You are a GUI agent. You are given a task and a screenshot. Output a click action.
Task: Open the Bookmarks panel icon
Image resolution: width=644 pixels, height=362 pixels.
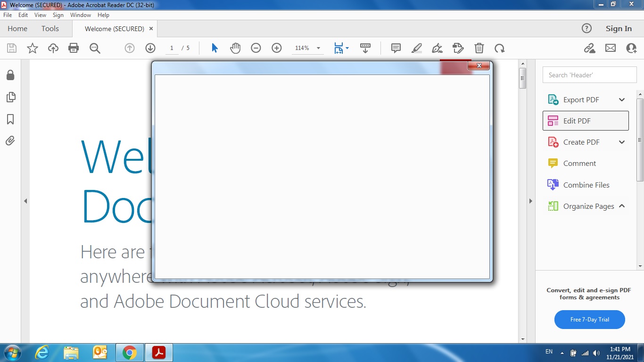click(x=10, y=119)
